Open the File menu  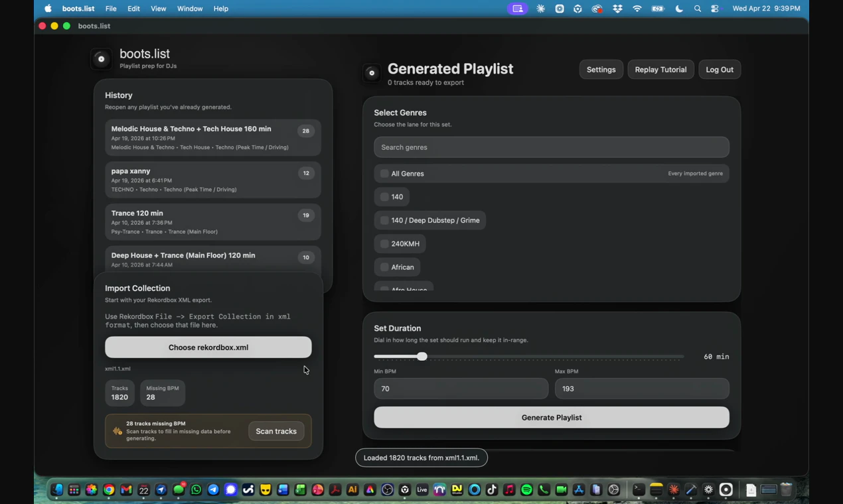pos(110,9)
